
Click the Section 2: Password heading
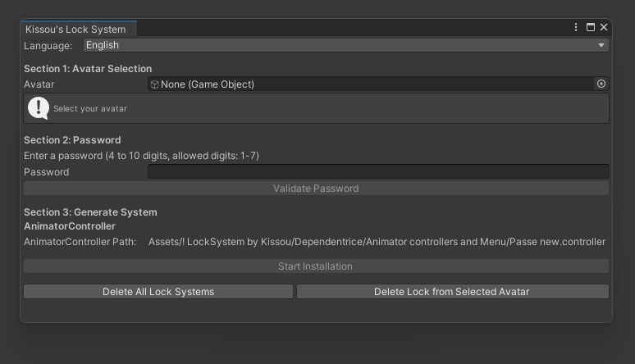point(72,140)
